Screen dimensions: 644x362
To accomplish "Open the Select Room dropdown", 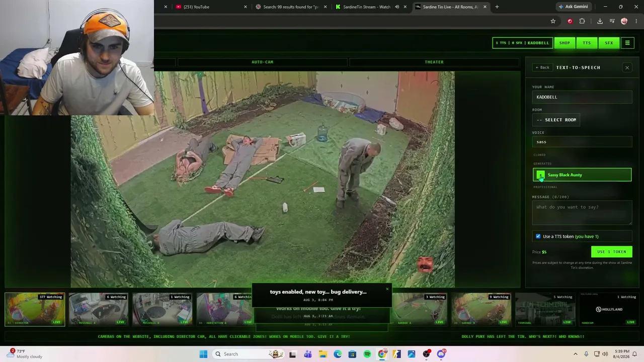I will 556,120.
